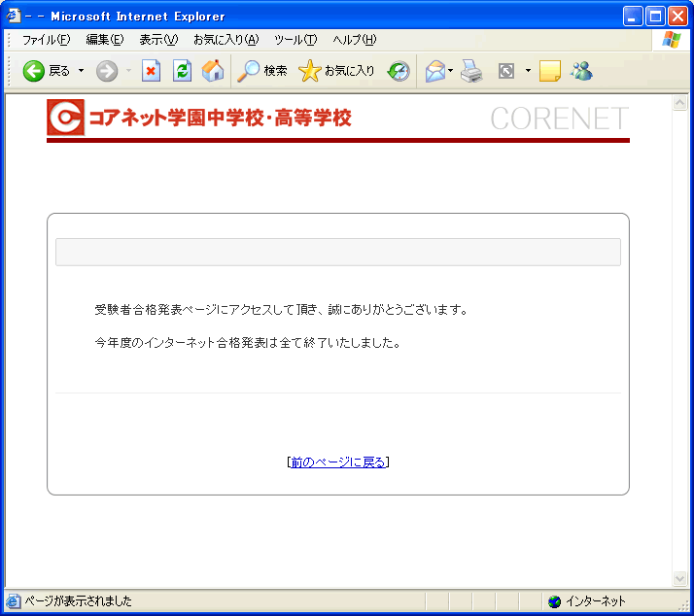Open Favorites star button (お気に入り)
The height and width of the screenshot is (616, 694).
tap(336, 71)
